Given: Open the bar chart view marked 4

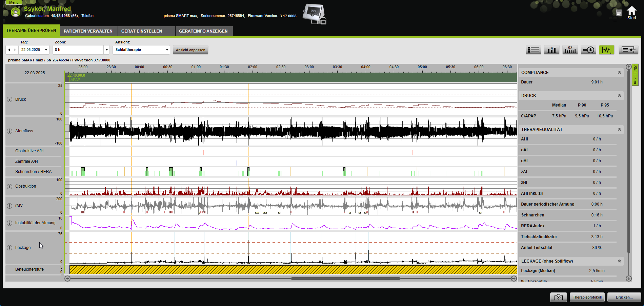Looking at the screenshot, I should [x=551, y=50].
